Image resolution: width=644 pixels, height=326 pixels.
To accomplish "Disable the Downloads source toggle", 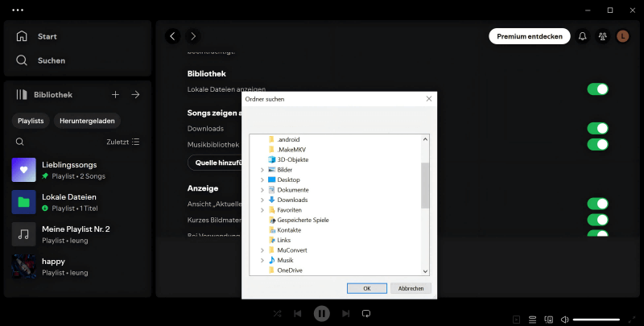I will pos(597,129).
